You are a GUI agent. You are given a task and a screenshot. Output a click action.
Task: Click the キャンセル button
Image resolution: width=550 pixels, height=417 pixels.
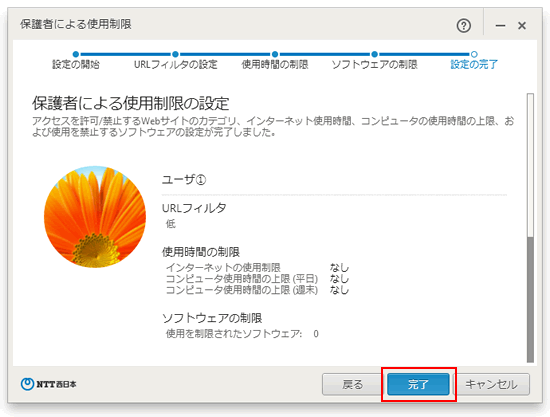click(492, 384)
